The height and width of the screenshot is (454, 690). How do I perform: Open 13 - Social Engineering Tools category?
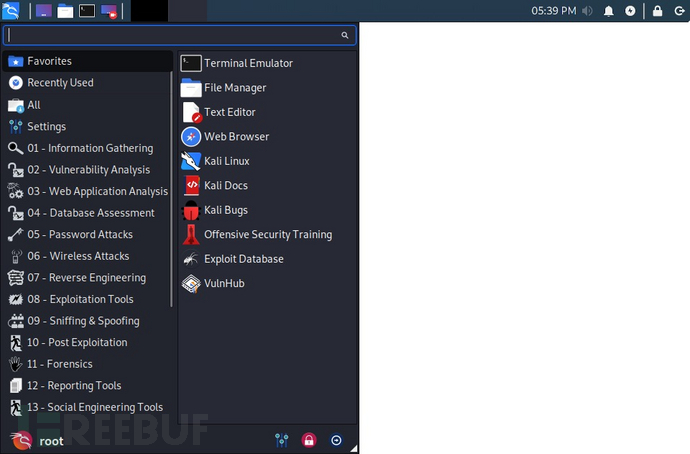[x=88, y=406]
